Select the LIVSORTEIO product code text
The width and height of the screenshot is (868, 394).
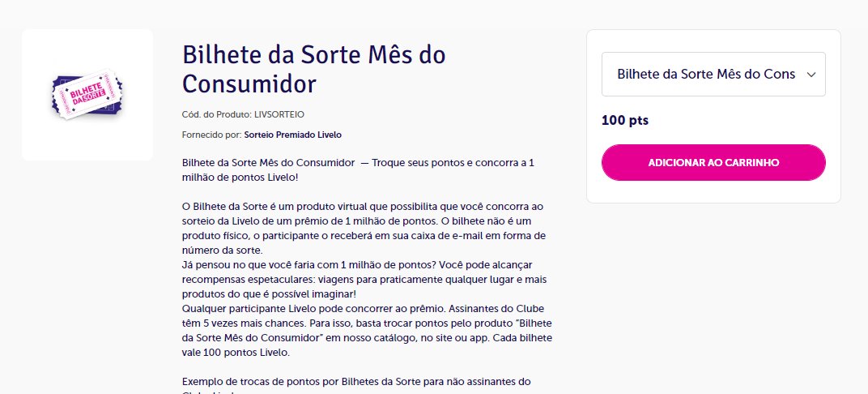click(x=279, y=114)
